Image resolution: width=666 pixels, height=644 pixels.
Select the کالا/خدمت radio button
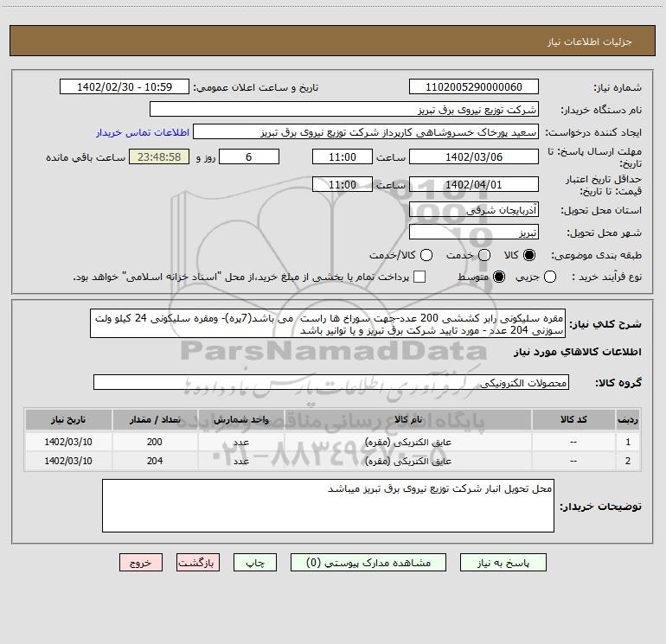pos(426,255)
